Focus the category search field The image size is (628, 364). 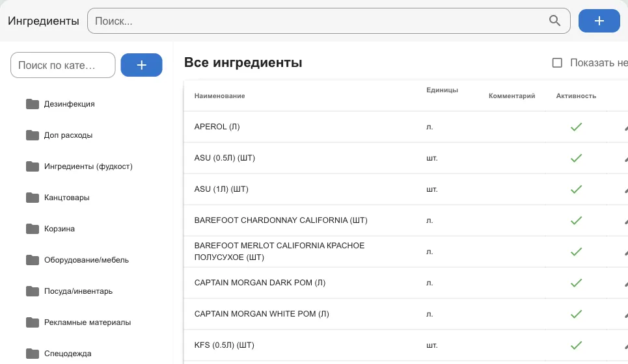pyautogui.click(x=63, y=65)
